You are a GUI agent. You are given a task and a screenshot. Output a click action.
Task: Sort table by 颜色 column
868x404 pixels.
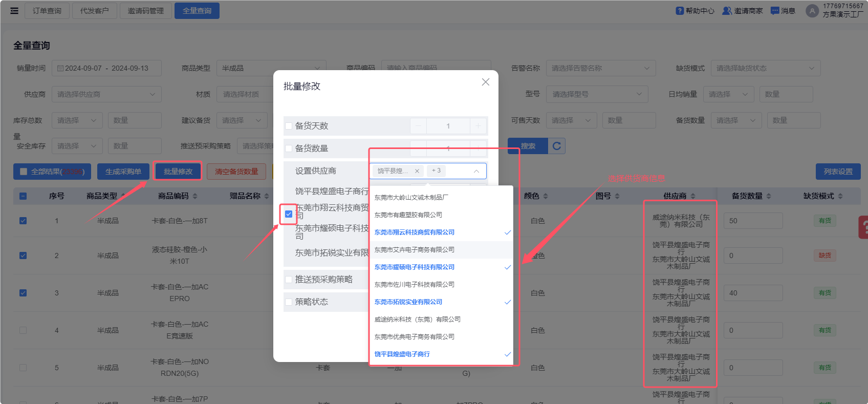click(546, 196)
